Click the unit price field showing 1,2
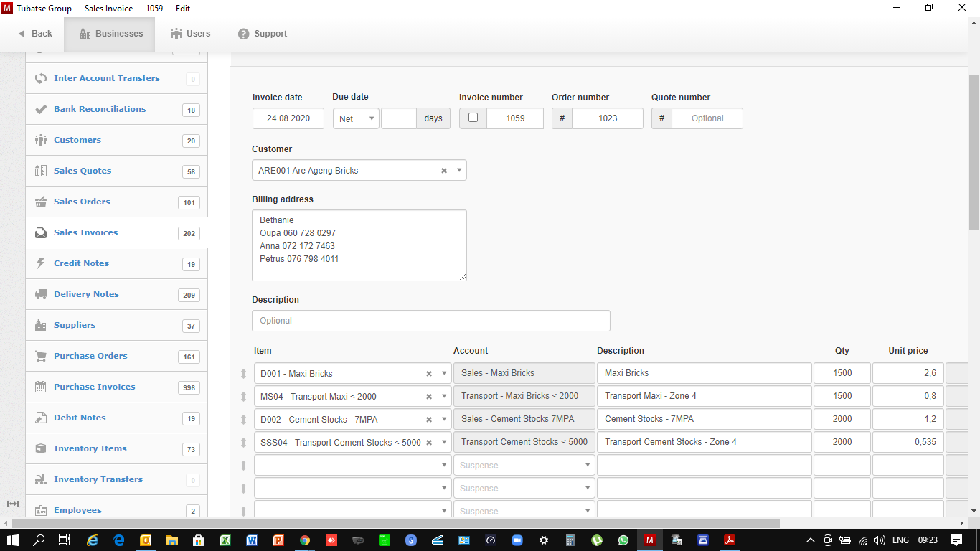The image size is (980, 551). coord(908,419)
